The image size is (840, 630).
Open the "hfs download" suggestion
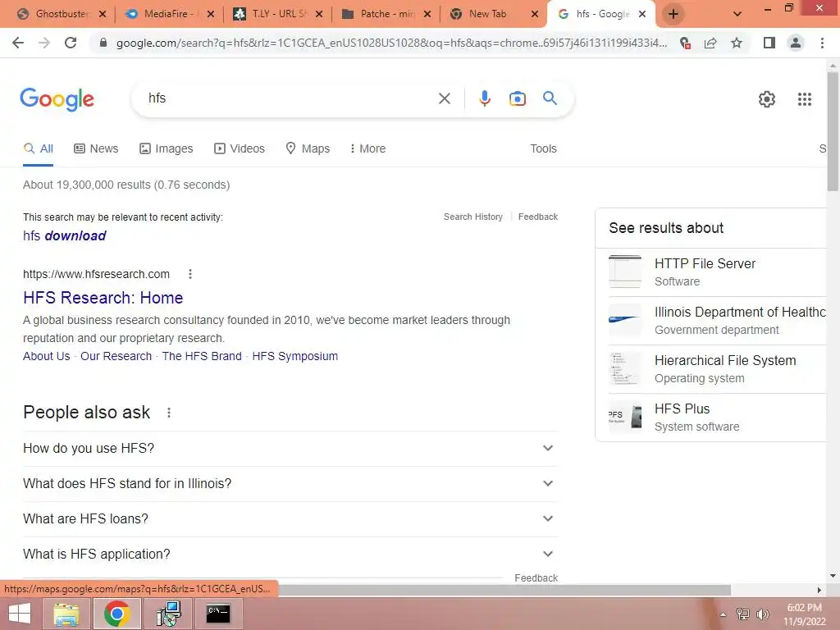tap(64, 235)
